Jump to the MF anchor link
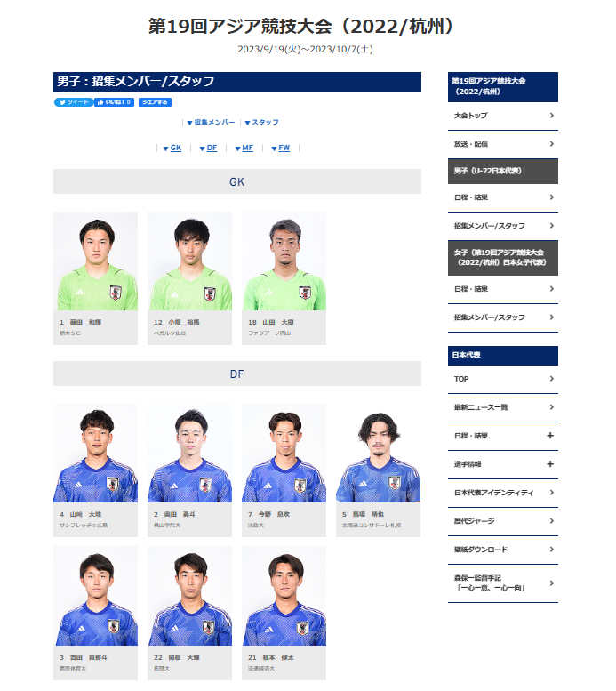The image size is (616, 691). 246,149
